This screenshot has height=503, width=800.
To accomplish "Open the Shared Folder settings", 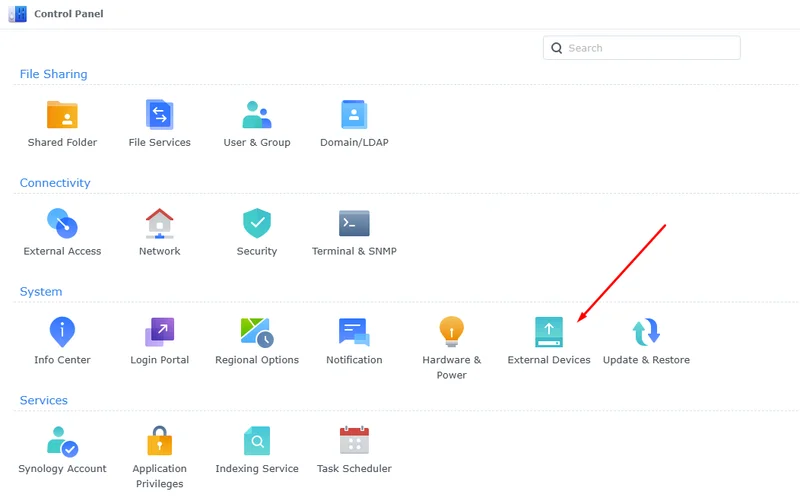I will (62, 115).
